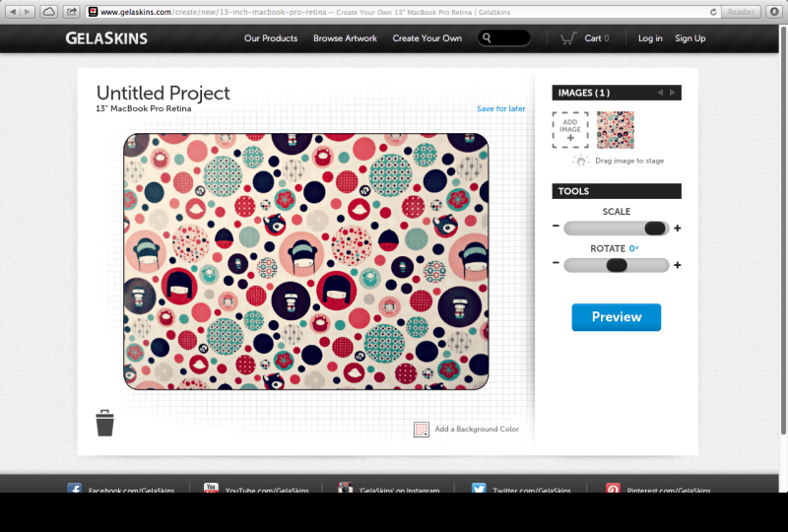Click browser forward arrow button
Viewport: 788px width, 532px height.
click(x=28, y=11)
